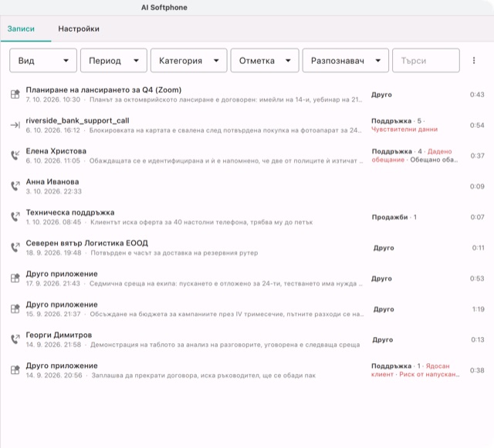Viewport: 494px width, 448px height.
Task: Click summary Демонстрация на таблото за анализ
Action: (225, 345)
